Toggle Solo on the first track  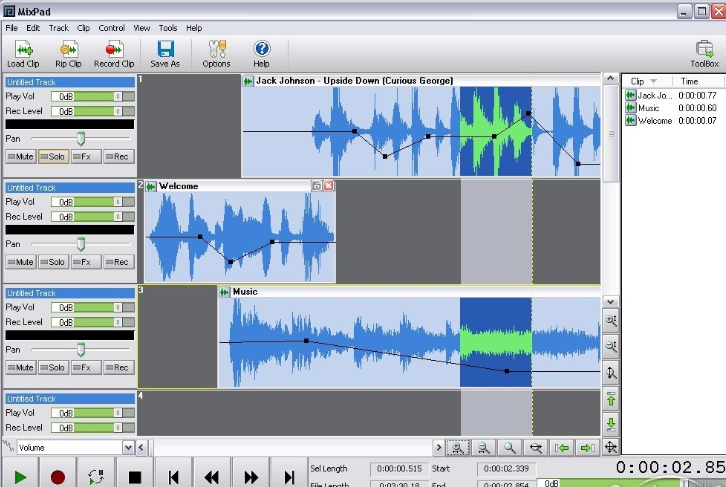53,156
